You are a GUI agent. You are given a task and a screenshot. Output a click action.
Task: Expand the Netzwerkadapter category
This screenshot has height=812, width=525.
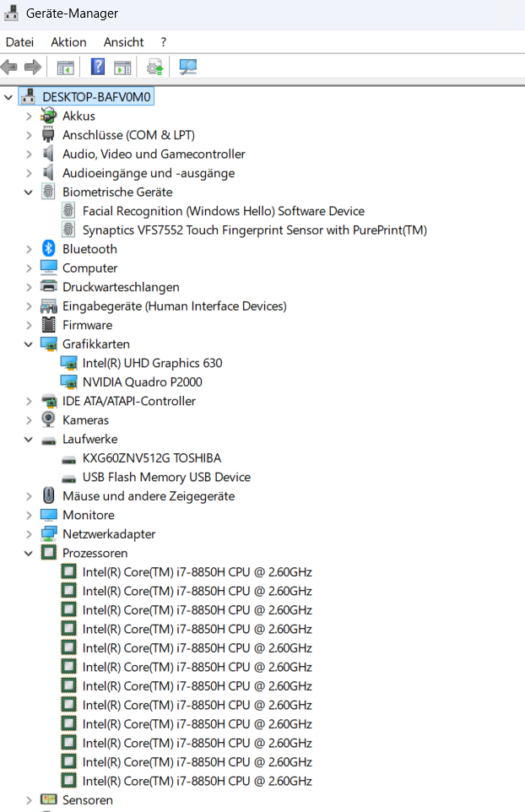coord(29,534)
